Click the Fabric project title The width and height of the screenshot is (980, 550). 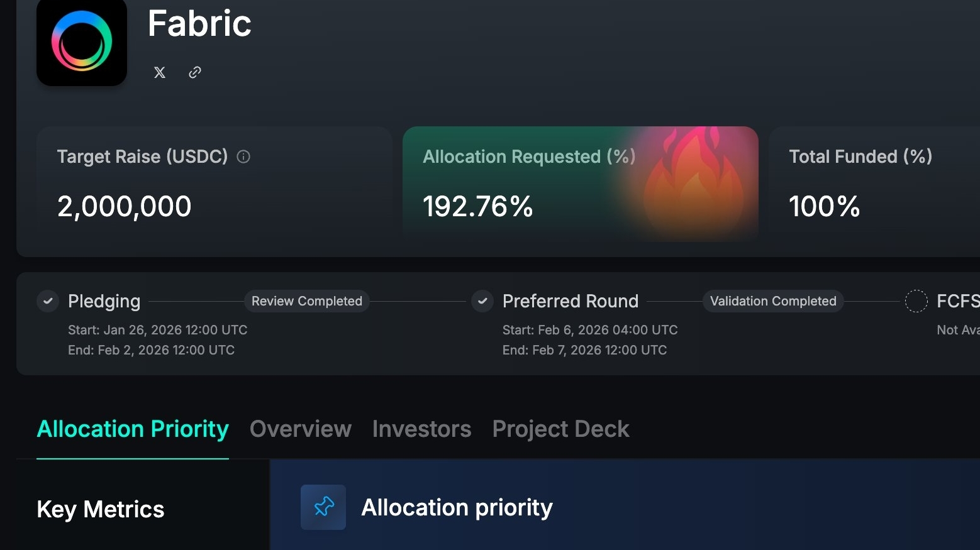click(199, 24)
